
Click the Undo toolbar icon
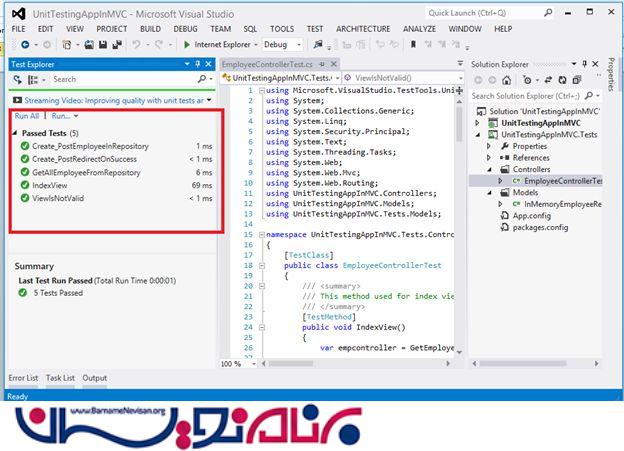[x=136, y=45]
